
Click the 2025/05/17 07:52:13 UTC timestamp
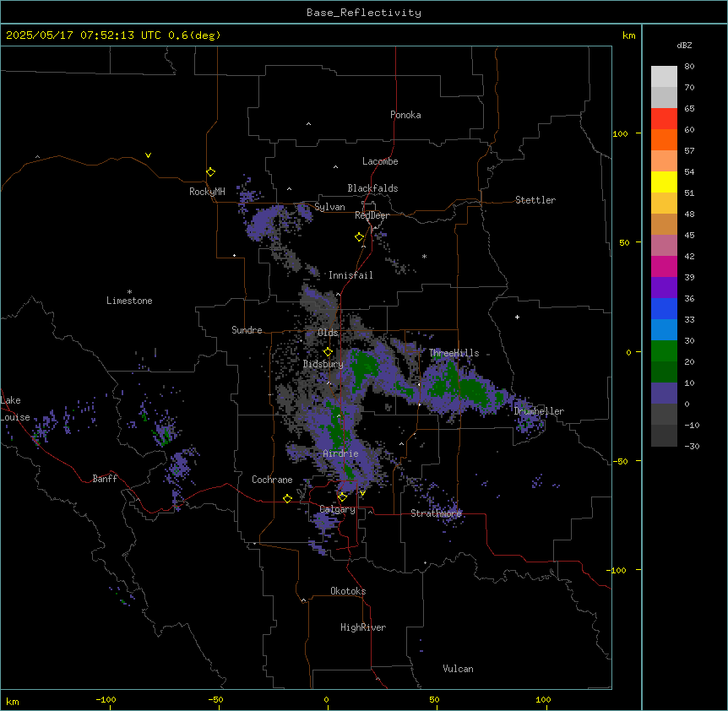(83, 35)
